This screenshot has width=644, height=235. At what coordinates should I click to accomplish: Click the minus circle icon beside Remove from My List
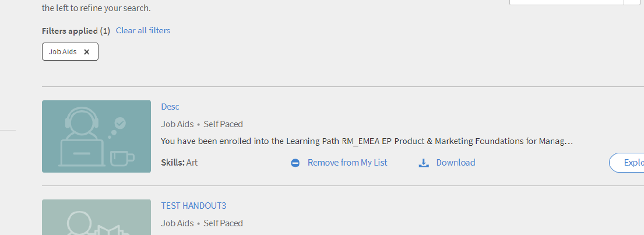(295, 163)
